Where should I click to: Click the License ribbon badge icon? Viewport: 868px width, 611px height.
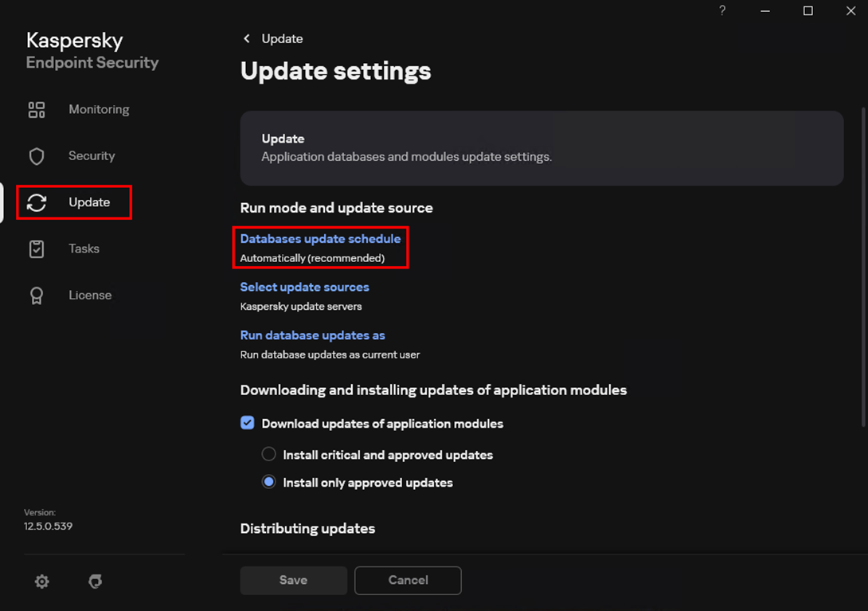click(37, 296)
